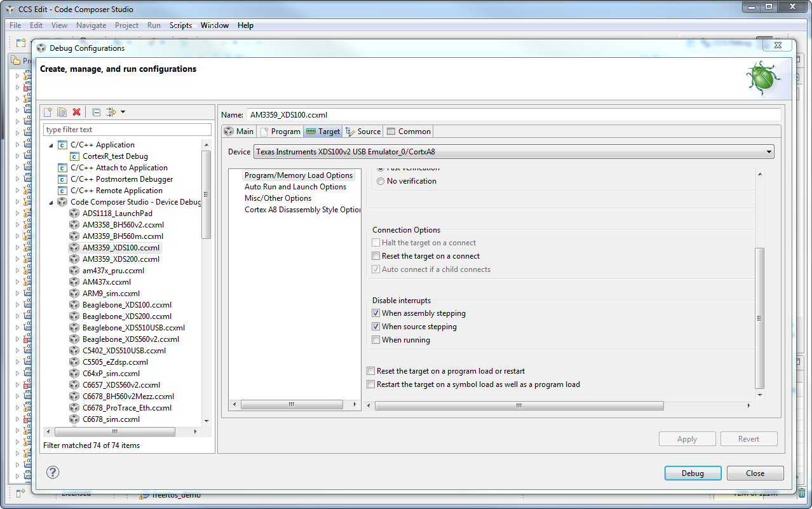Select the No verification radio button

click(381, 181)
